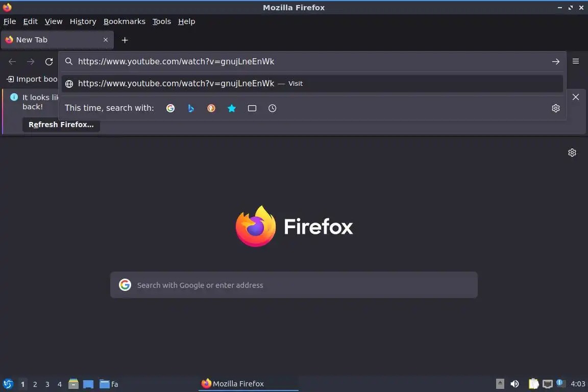Search history via the clock icon
This screenshot has height=392, width=588.
click(272, 108)
